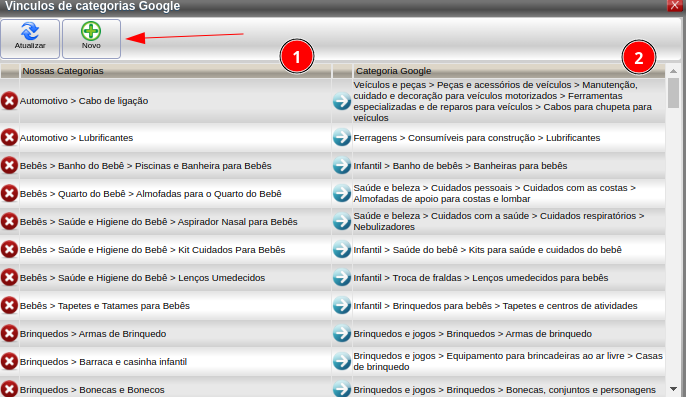Select Infantil > Troca de fraldas cell
The height and width of the screenshot is (397, 686).
tap(509, 278)
